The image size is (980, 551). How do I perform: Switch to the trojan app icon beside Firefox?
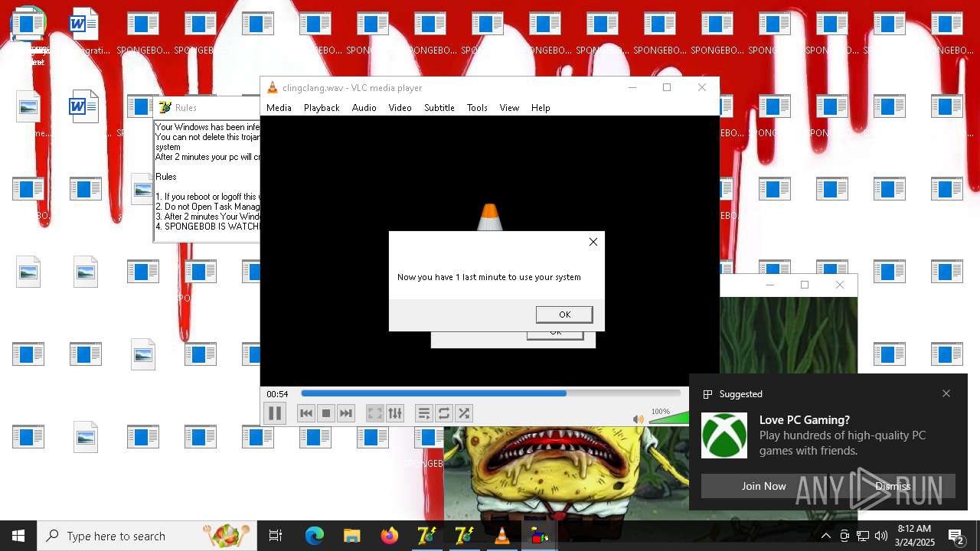426,536
